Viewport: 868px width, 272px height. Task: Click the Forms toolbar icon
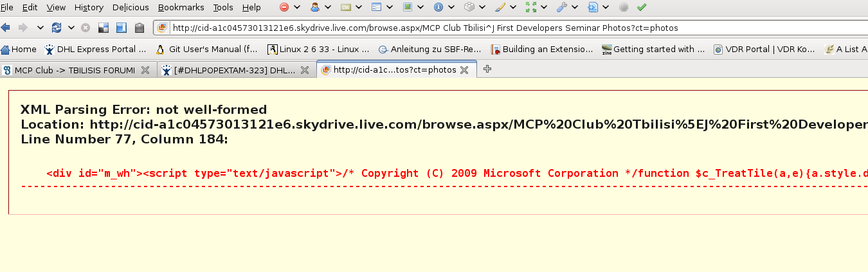pos(377,8)
